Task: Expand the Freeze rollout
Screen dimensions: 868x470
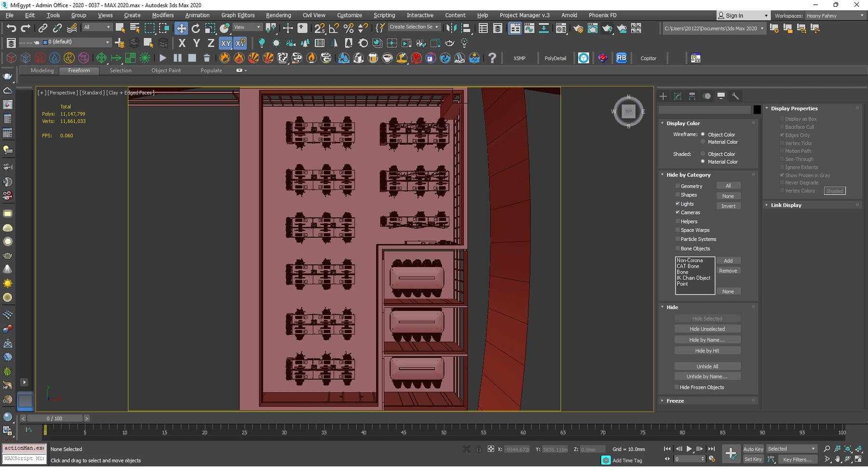Action: point(675,401)
